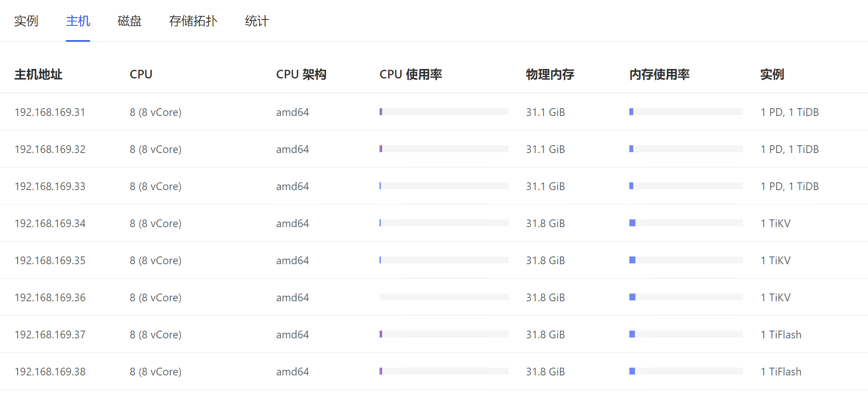This screenshot has height=403, width=868.
Task: Open the 磁盘 tab
Action: coord(129,21)
